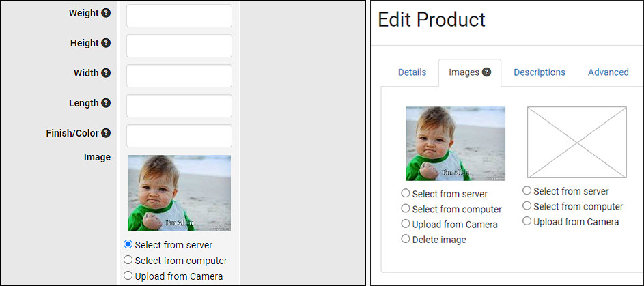Choose Select from server under first Edit Product image
Image resolution: width=644 pixels, height=286 pixels.
pos(406,193)
